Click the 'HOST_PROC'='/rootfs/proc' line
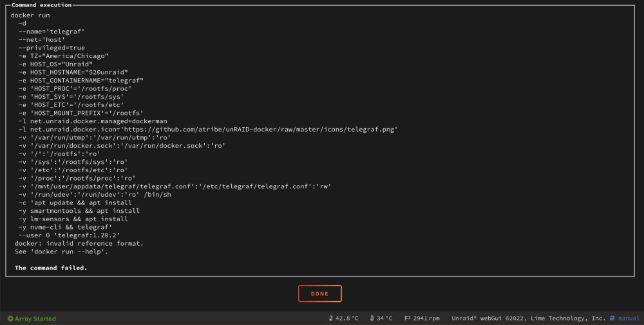 click(75, 88)
